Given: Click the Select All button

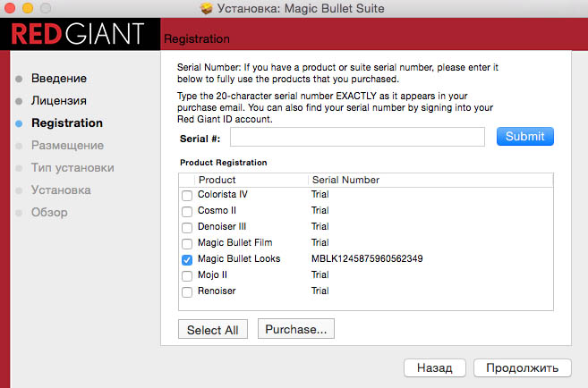Looking at the screenshot, I should point(213,329).
